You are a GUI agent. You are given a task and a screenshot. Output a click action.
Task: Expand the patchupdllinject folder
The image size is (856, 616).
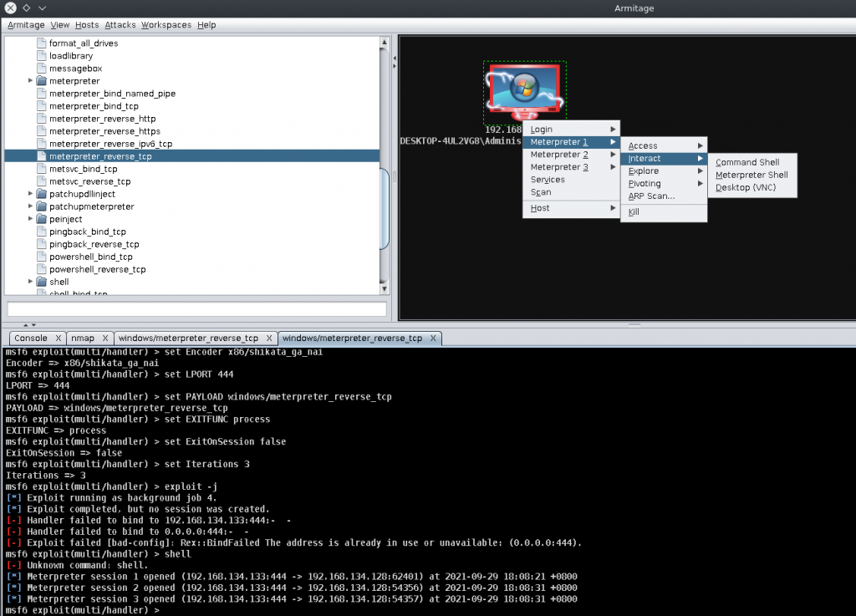pos(31,194)
